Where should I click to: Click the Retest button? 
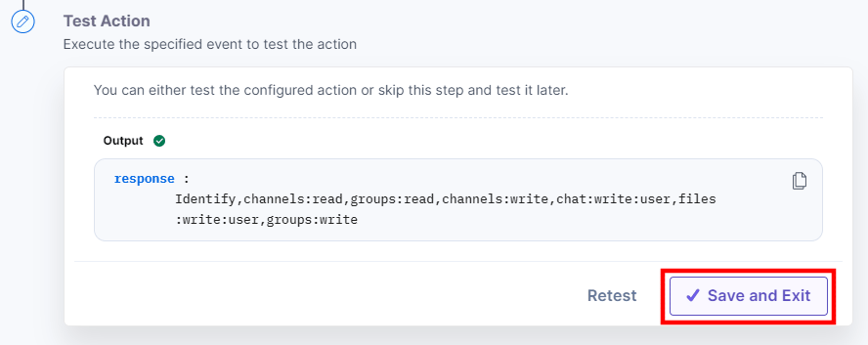click(x=612, y=295)
